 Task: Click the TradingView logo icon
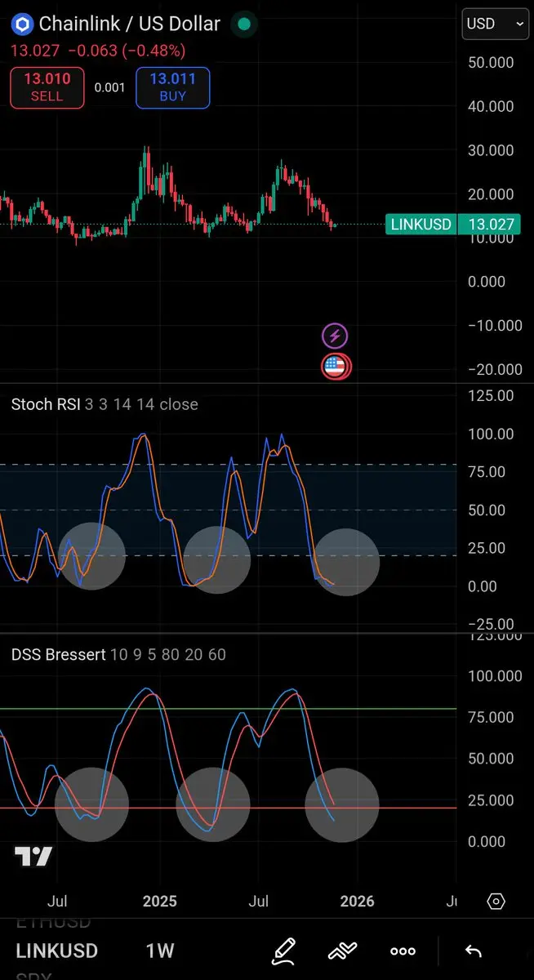click(33, 857)
